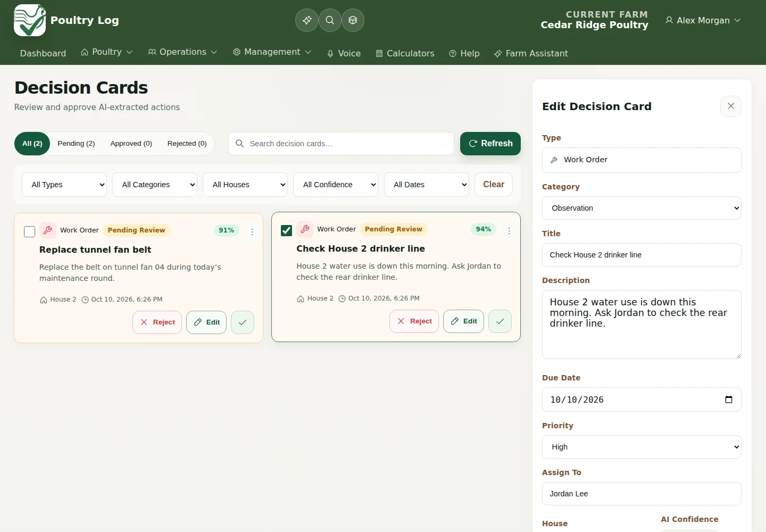Open the Alex Morgan user menu
This screenshot has width=766, height=532.
tap(703, 20)
